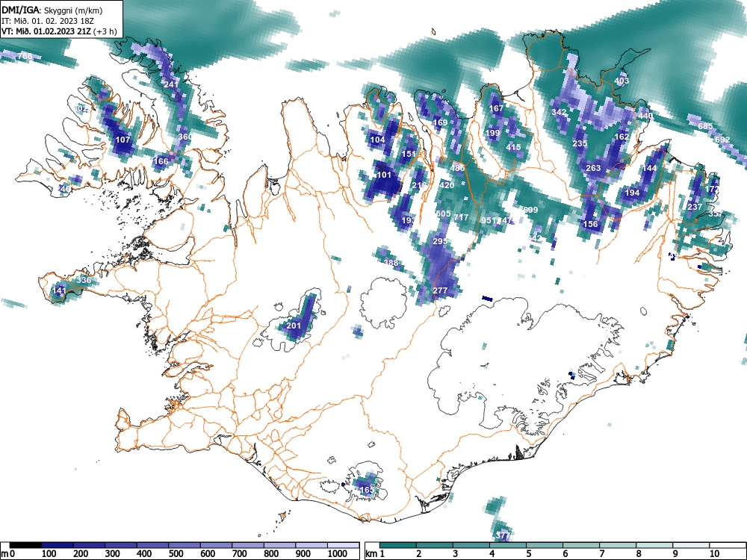Image resolution: width=747 pixels, height=560 pixels.
Task: Click the visibility value '403' in the northeast
Action: pyautogui.click(x=622, y=81)
